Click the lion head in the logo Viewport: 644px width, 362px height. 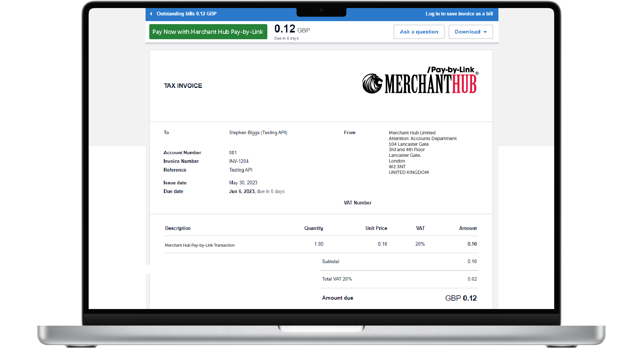point(372,83)
